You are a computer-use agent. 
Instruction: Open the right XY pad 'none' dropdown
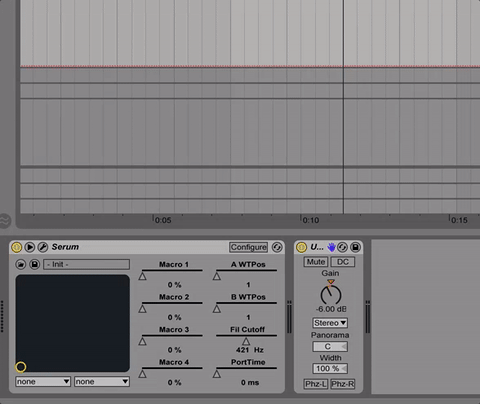[x=102, y=381]
